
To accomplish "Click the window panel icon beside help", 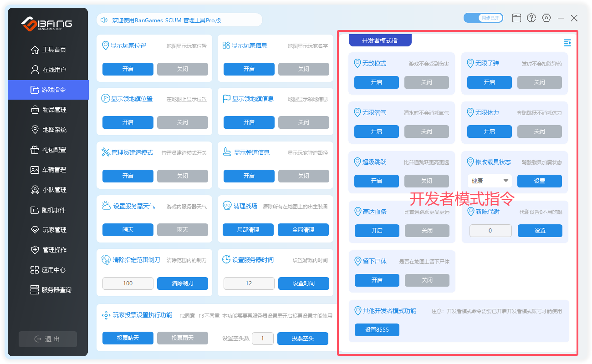I will coord(516,18).
